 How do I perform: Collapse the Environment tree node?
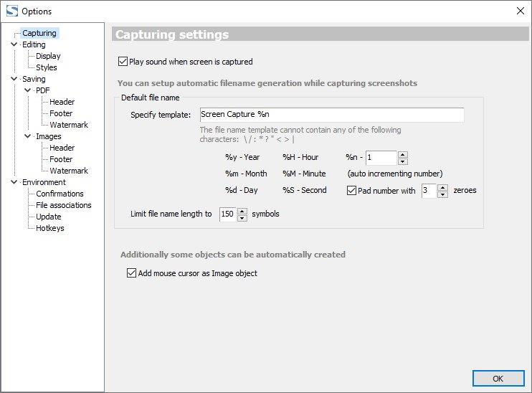[x=14, y=182]
